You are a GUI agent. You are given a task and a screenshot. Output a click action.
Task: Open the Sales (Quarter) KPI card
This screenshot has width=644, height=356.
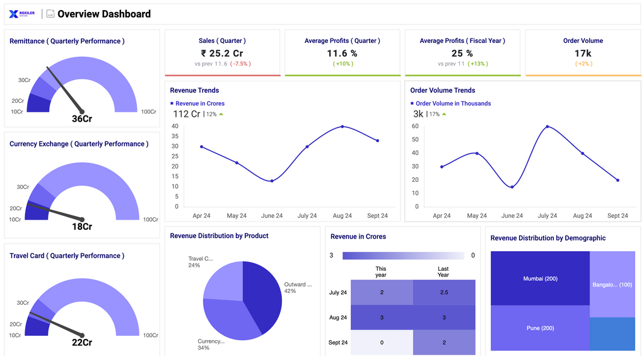tap(222, 52)
